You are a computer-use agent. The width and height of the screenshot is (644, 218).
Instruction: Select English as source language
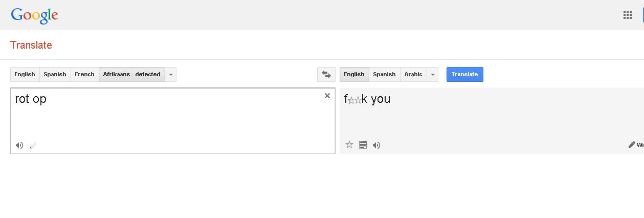pyautogui.click(x=25, y=74)
